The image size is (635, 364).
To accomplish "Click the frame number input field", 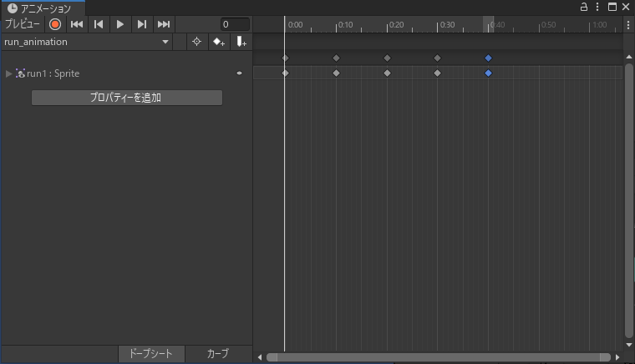I will tap(235, 24).
